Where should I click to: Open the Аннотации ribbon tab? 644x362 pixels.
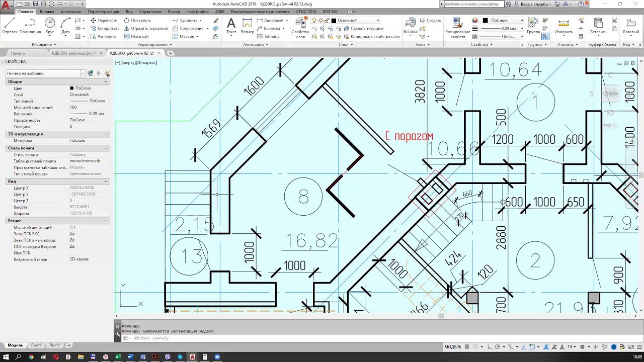pos(70,12)
